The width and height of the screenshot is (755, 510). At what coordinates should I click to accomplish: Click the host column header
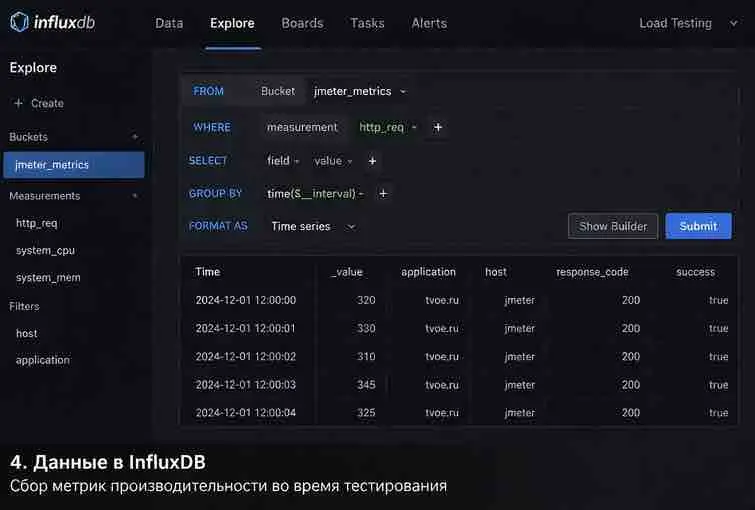pos(495,272)
